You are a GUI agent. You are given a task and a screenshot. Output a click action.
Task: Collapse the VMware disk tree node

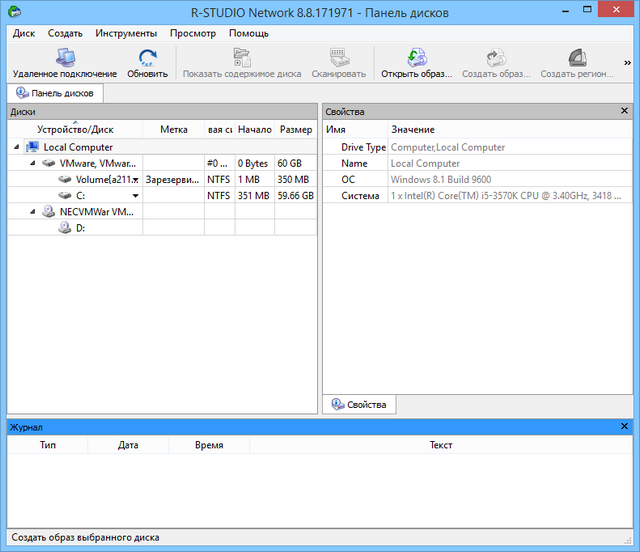pyautogui.click(x=32, y=163)
